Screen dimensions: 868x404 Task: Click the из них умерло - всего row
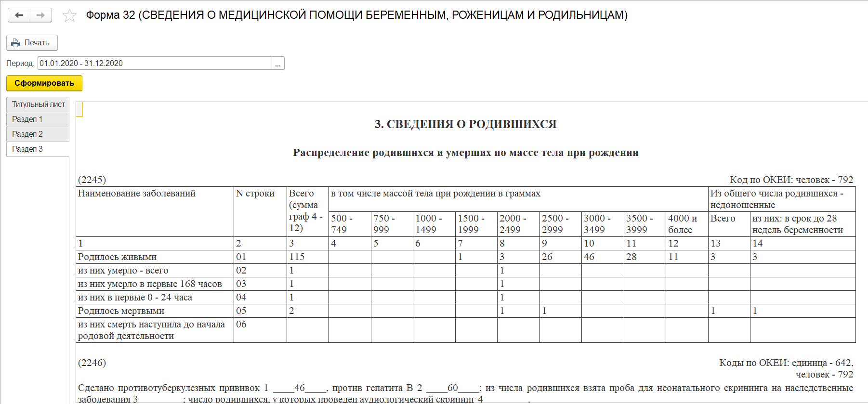(x=123, y=271)
